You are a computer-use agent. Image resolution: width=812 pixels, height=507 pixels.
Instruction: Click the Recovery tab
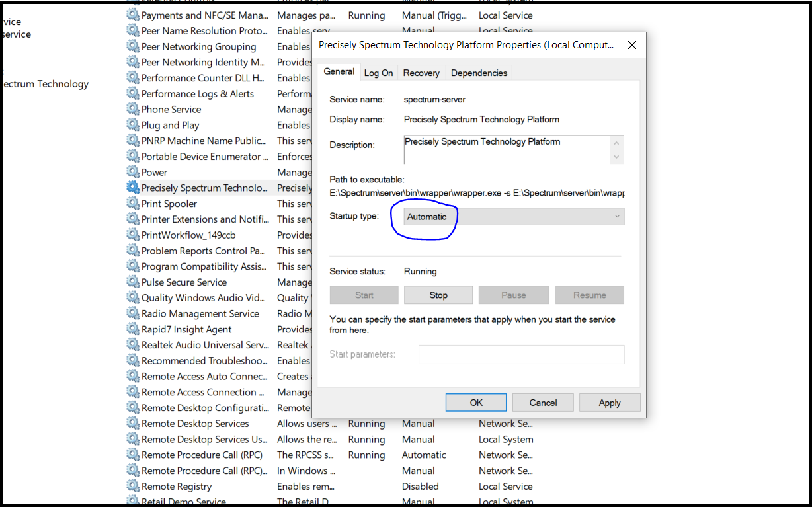click(x=421, y=73)
